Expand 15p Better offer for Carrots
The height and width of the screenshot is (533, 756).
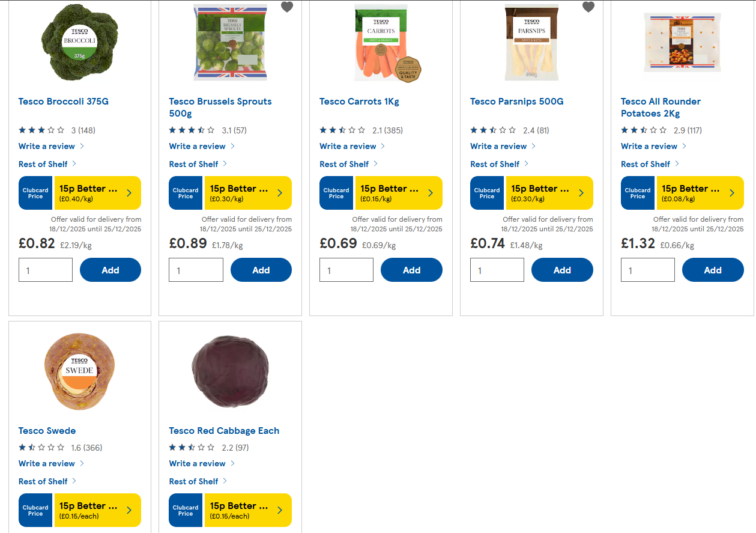[399, 193]
